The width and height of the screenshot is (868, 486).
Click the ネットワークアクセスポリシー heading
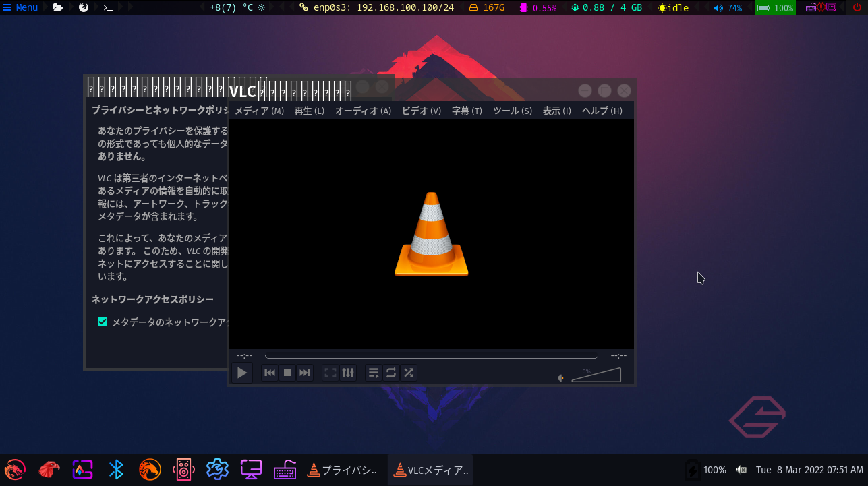click(152, 299)
